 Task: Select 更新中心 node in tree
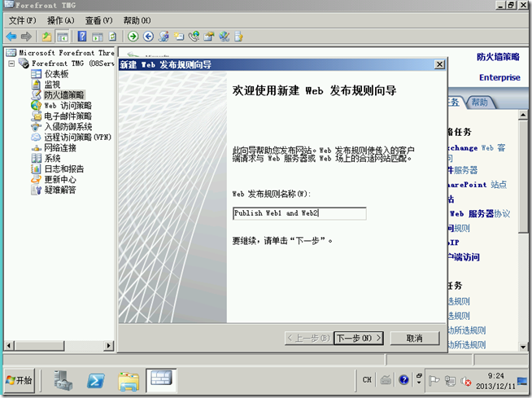(x=60, y=179)
